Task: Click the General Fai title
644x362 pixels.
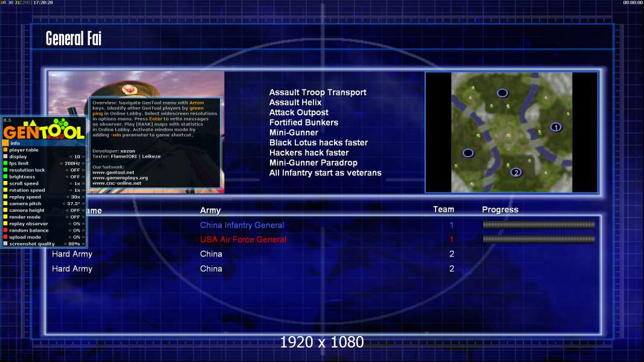Action: click(x=74, y=39)
